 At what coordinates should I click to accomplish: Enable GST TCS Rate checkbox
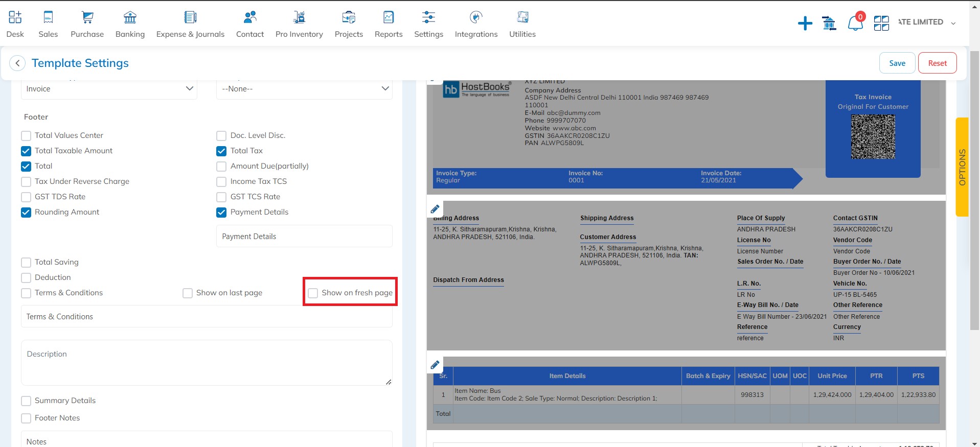(x=221, y=197)
